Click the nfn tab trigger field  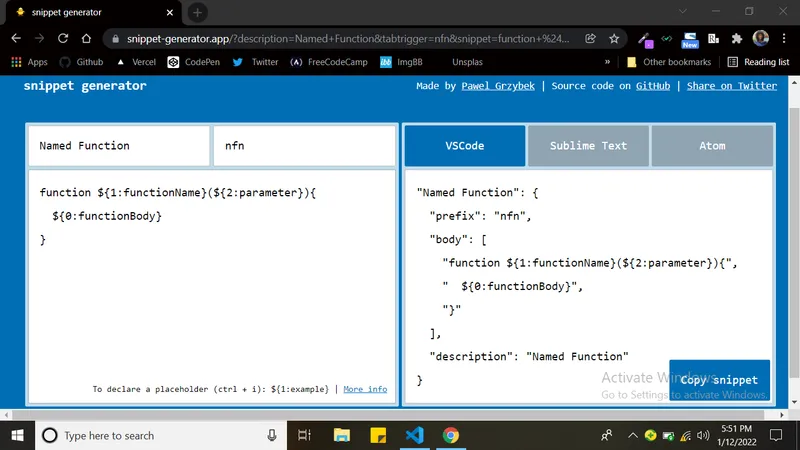[304, 146]
